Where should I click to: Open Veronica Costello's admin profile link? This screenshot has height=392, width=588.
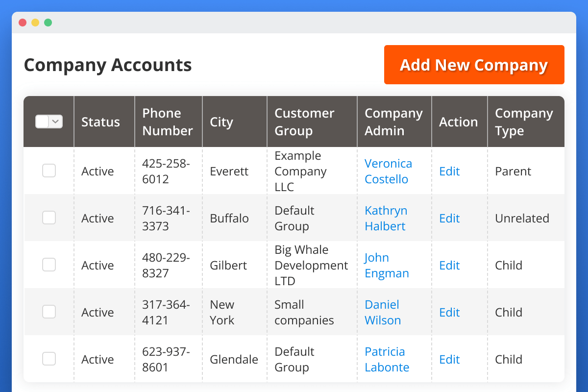388,171
